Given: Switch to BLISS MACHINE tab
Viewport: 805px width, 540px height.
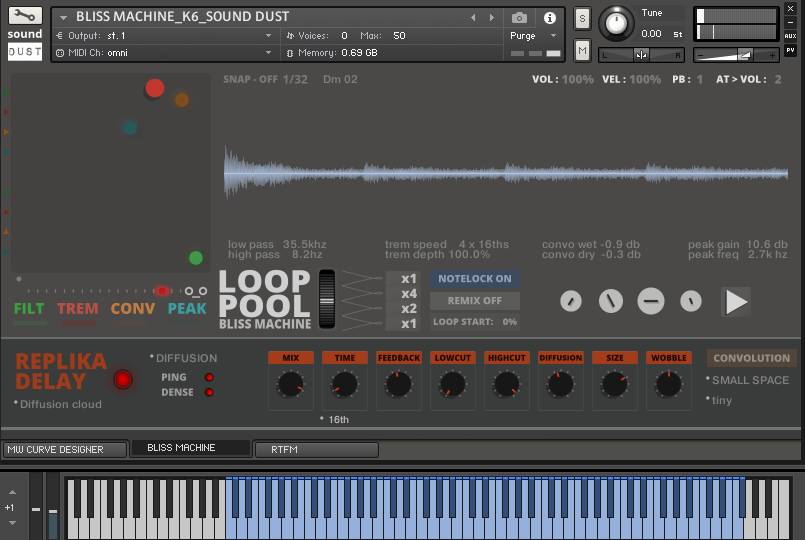Looking at the screenshot, I should (x=190, y=448).
